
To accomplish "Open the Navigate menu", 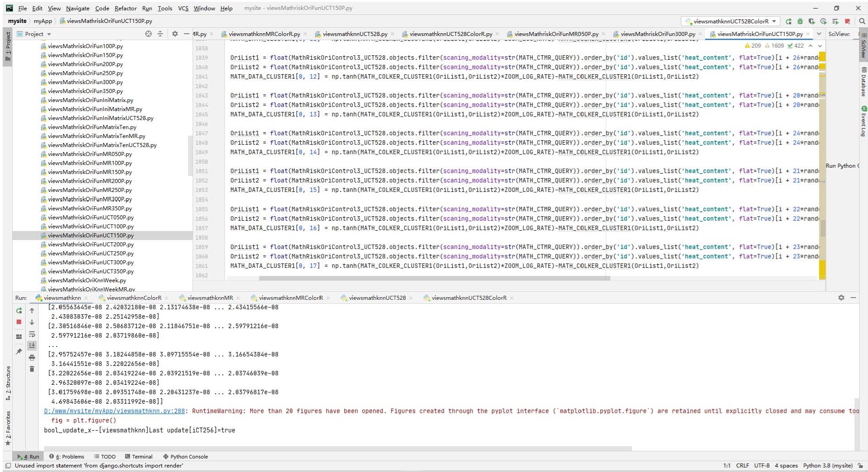I will pyautogui.click(x=77, y=8).
